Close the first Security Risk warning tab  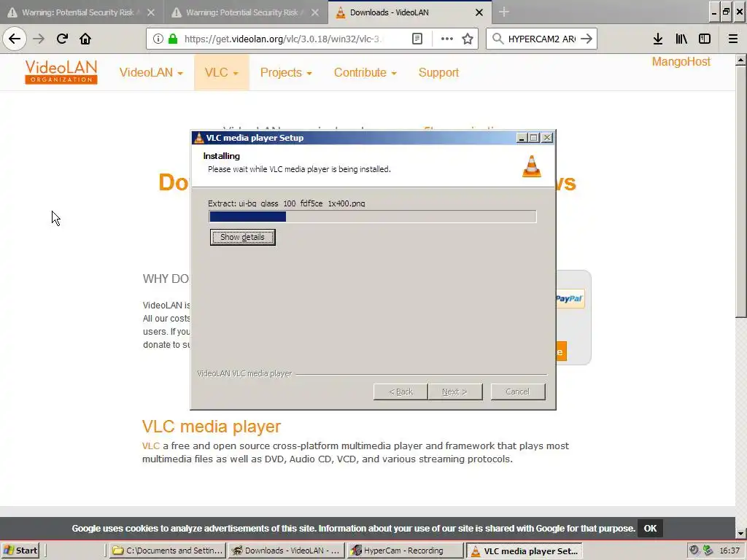[x=151, y=12]
